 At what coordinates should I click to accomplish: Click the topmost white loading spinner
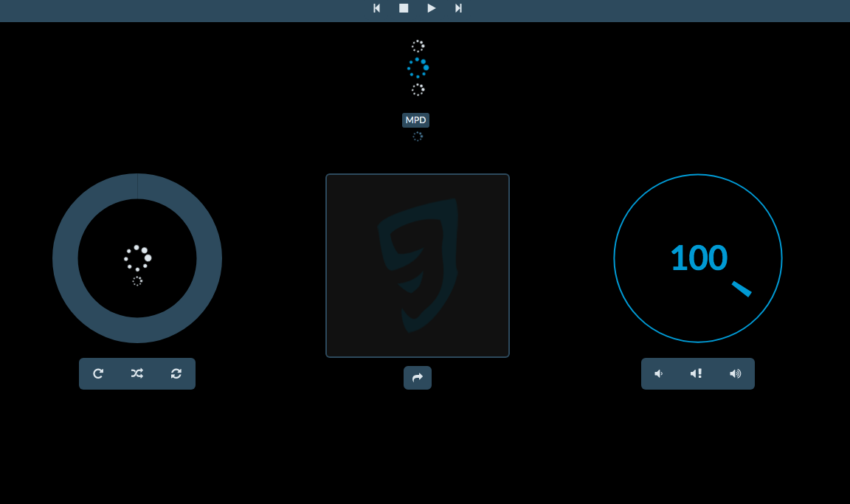pyautogui.click(x=418, y=46)
